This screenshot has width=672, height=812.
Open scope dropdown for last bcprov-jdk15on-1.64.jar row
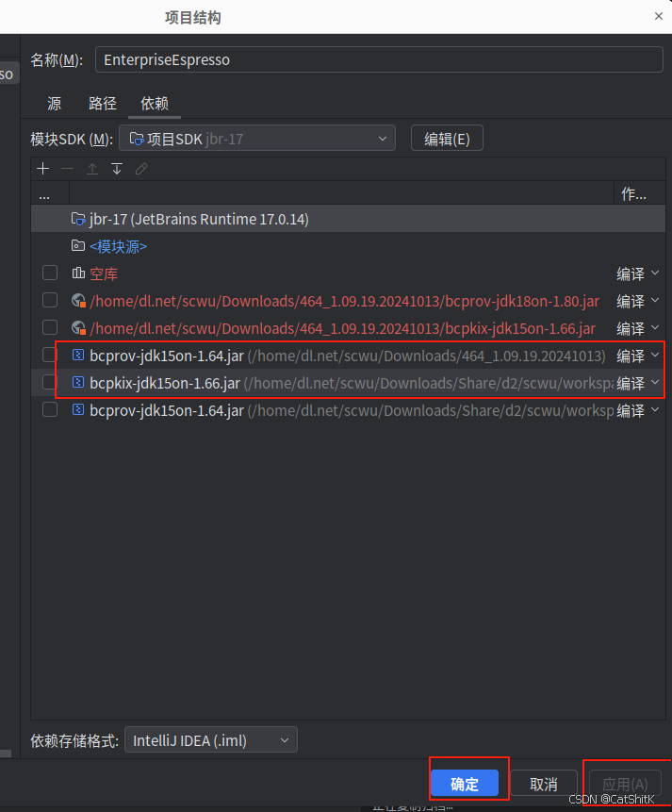[638, 410]
